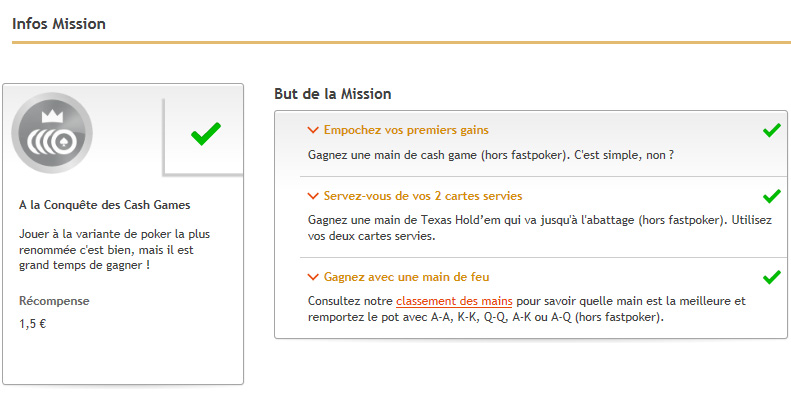Image resolution: width=791 pixels, height=403 pixels.
Task: Collapse the Servez-vous de vos 2 cartes servies chevron
Action: point(313,196)
